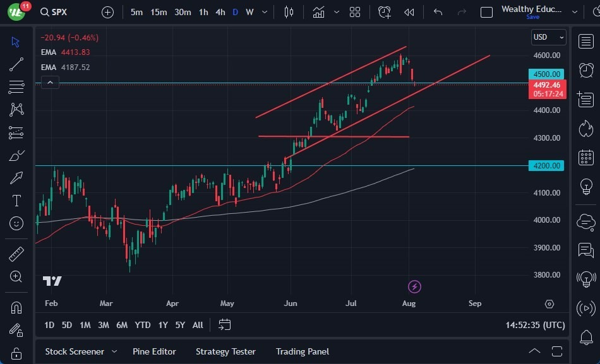Expand the Wealthy Educ layout dropdown
The height and width of the screenshot is (364, 600).
click(575, 12)
